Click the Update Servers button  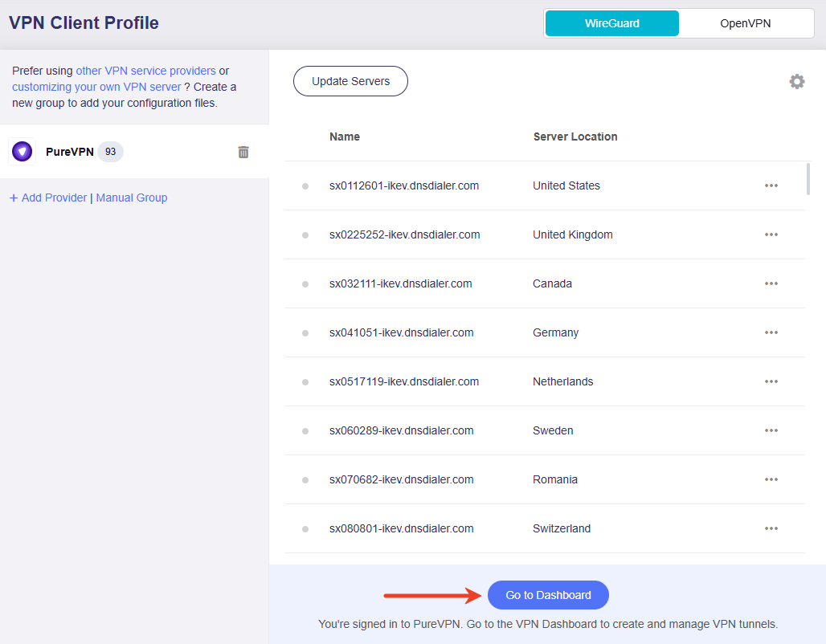tap(350, 81)
